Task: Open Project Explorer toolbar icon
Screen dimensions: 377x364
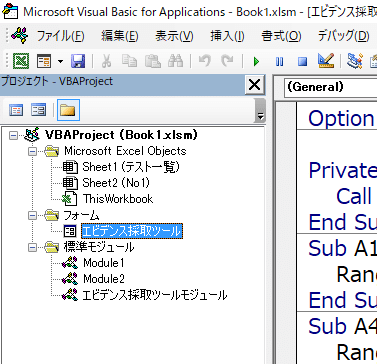Action: [354, 61]
